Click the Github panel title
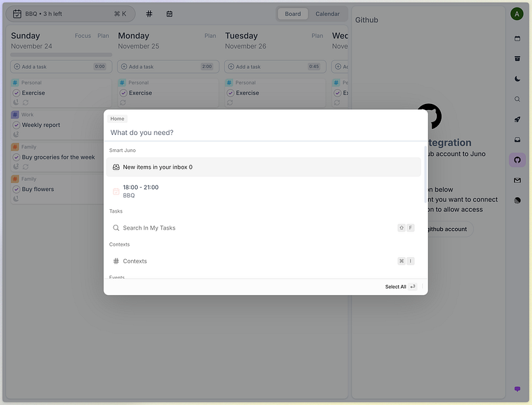This screenshot has height=405, width=532. pos(367,20)
